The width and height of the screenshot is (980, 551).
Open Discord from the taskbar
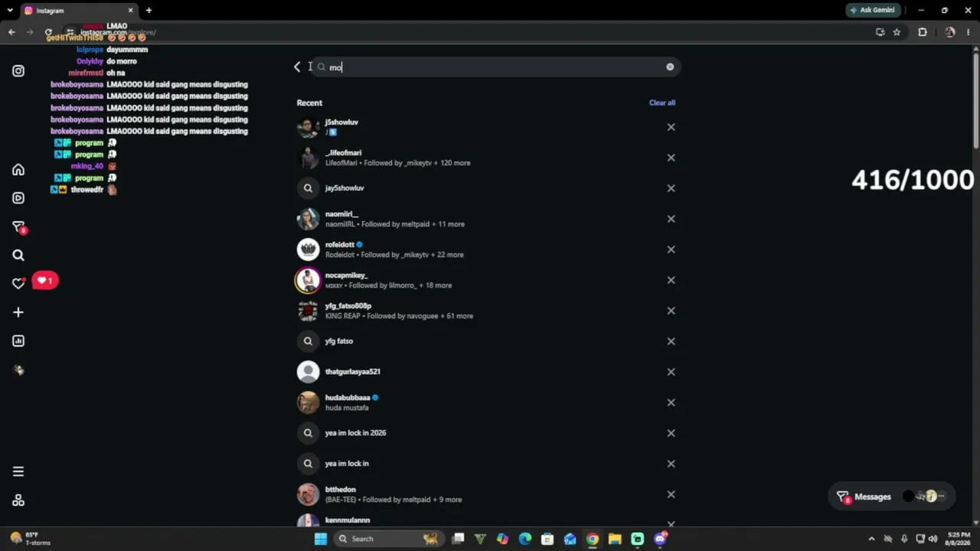(x=661, y=539)
